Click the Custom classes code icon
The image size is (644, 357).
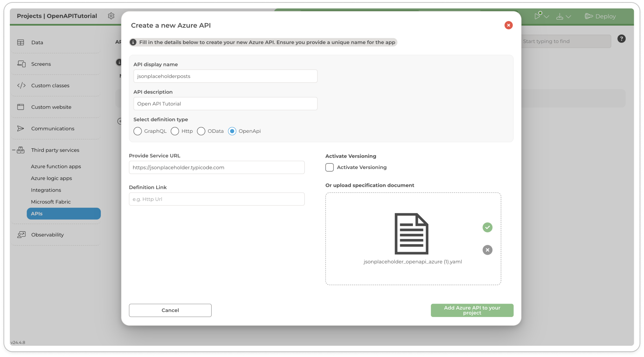(x=21, y=85)
